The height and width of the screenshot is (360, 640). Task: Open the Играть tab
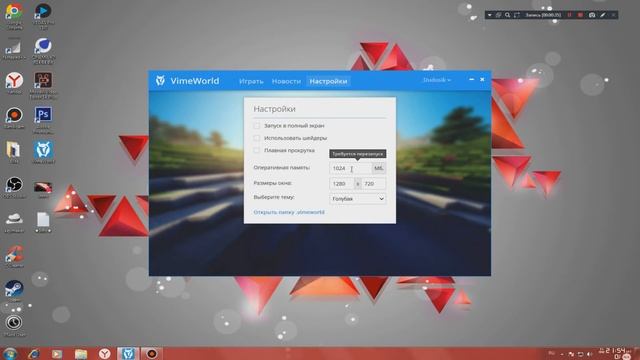coord(251,81)
